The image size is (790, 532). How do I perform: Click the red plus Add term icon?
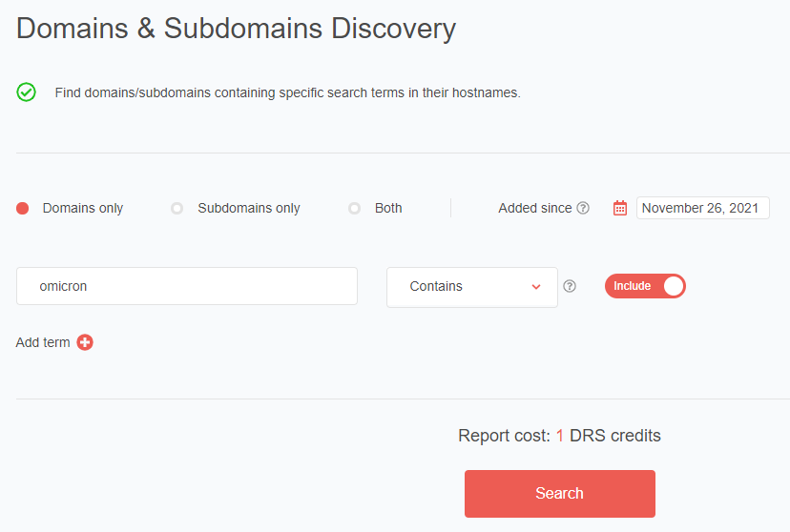pyautogui.click(x=85, y=342)
